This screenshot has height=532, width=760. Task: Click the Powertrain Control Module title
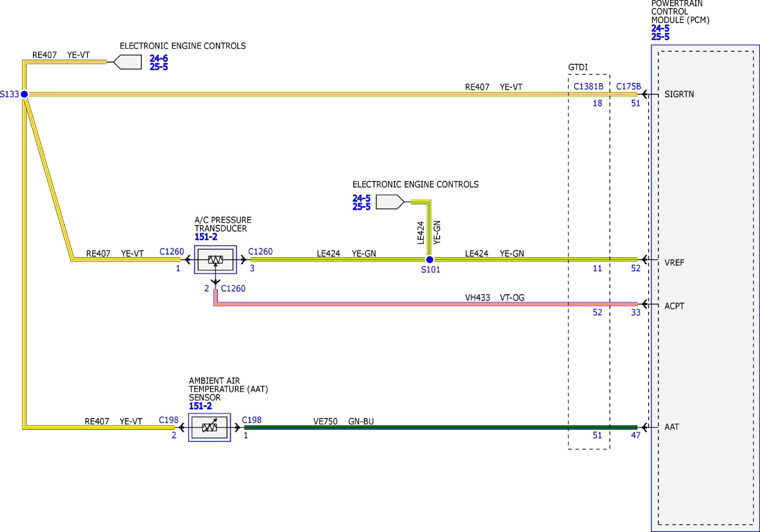tap(680, 12)
